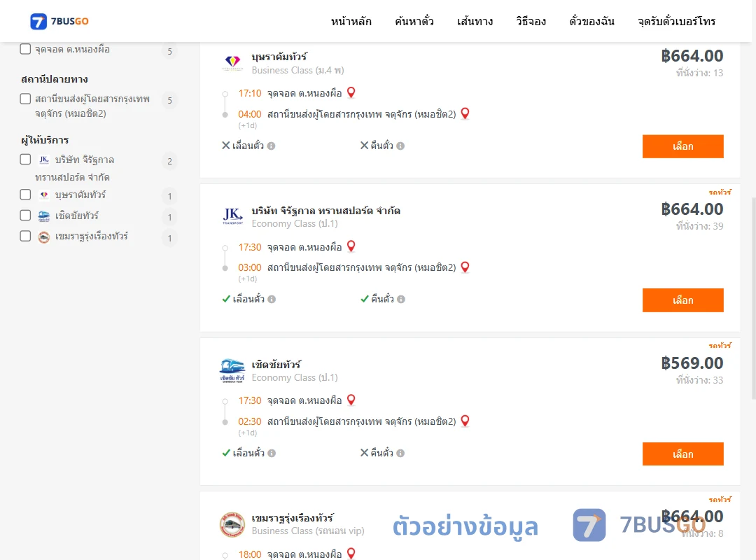This screenshot has width=756, height=560.
Task: Check the จิรัฐกาล ทรานสปอร์ต operator filter
Action: (x=26, y=160)
